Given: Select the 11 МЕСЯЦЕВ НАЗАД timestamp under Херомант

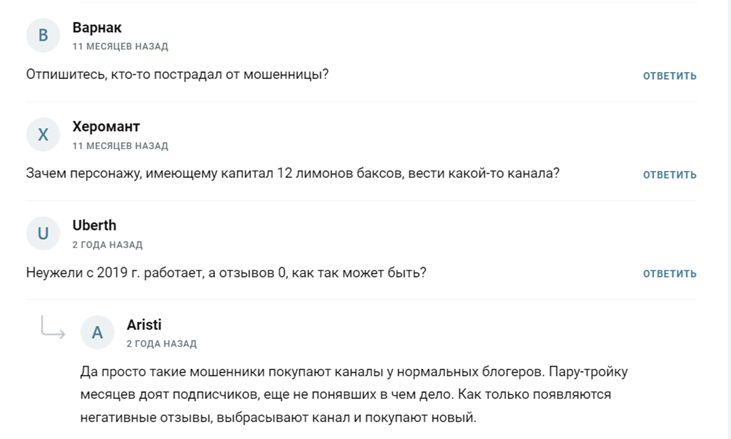Looking at the screenshot, I should point(120,146).
